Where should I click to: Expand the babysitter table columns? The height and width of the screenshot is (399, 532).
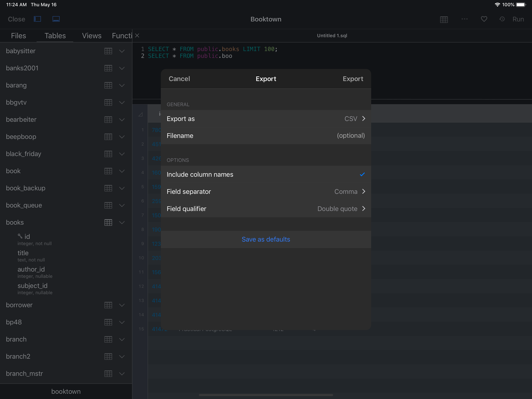122,51
